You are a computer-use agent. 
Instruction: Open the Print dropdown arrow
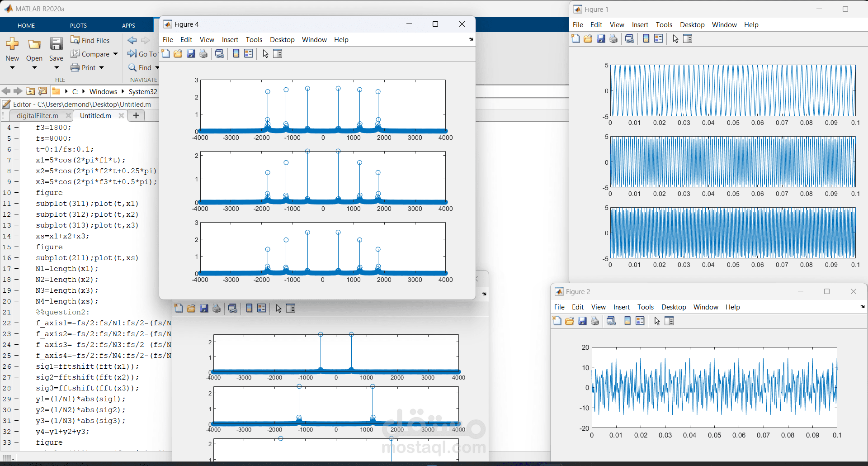point(102,68)
